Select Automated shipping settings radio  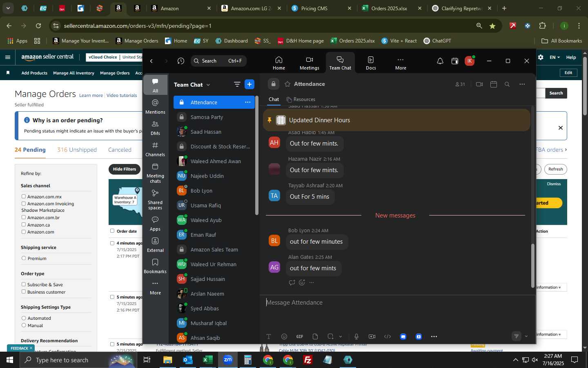tap(24, 318)
